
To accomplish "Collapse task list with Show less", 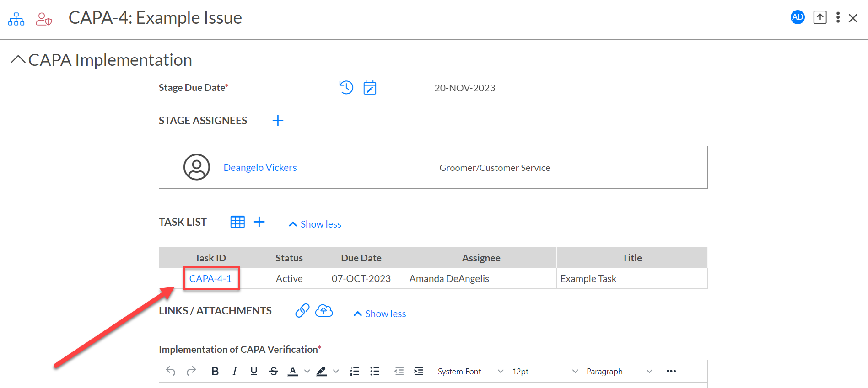I will tap(315, 224).
